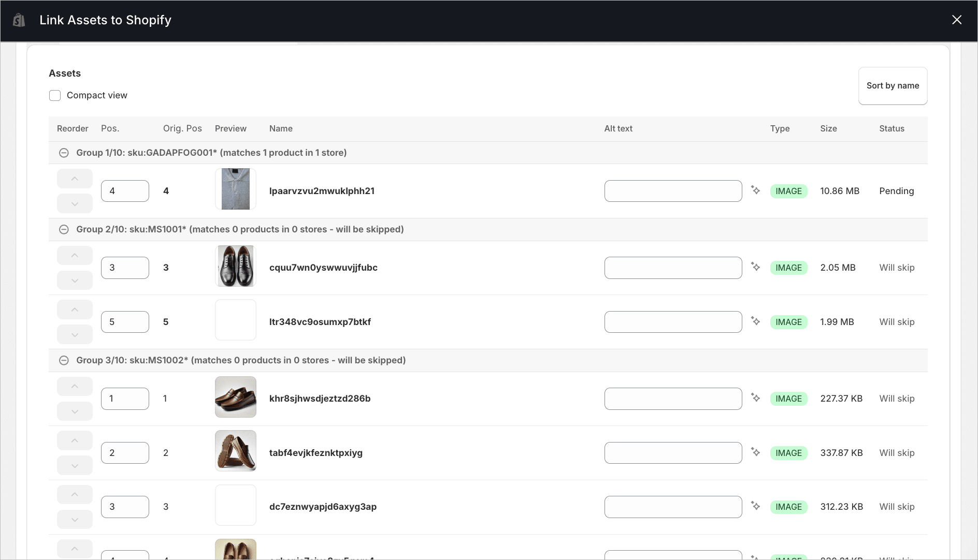Generate AI alt text for tabf4evjkfeznktpxiyg
This screenshot has width=978, height=560.
coord(756,452)
